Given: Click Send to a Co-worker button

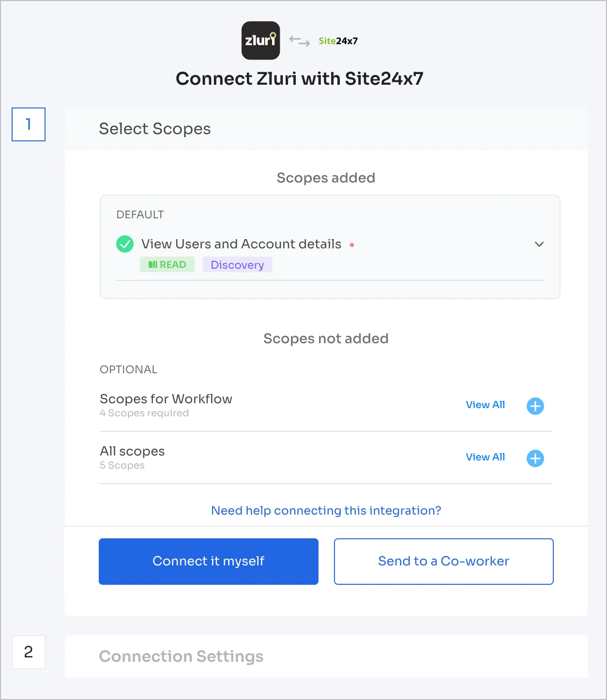Looking at the screenshot, I should (443, 562).
